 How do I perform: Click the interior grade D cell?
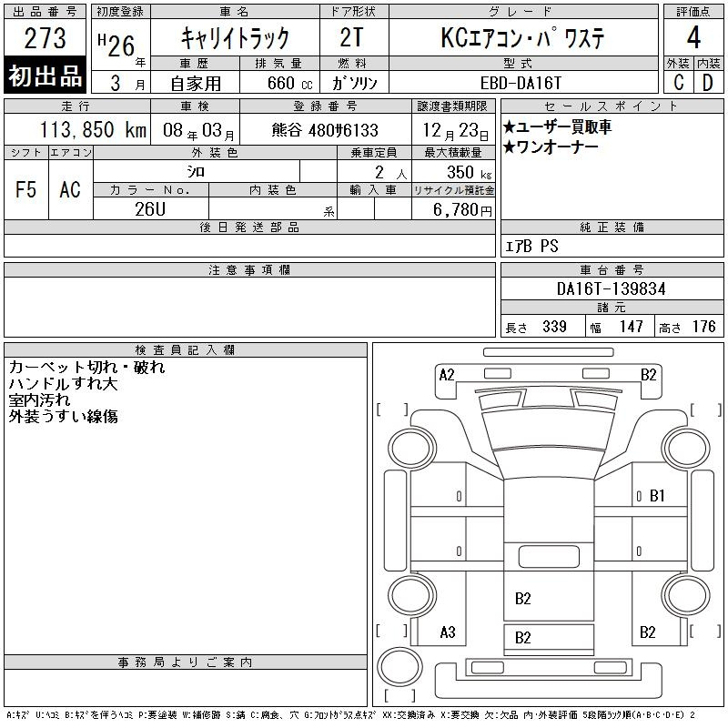coord(708,82)
